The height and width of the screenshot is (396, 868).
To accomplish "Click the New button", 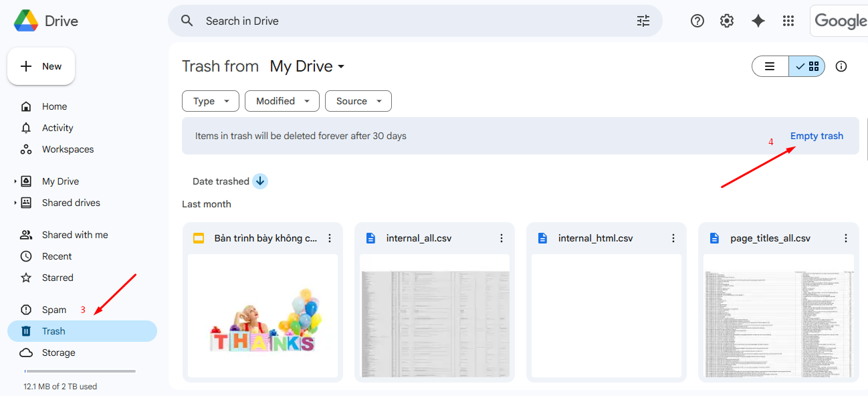I will point(41,66).
